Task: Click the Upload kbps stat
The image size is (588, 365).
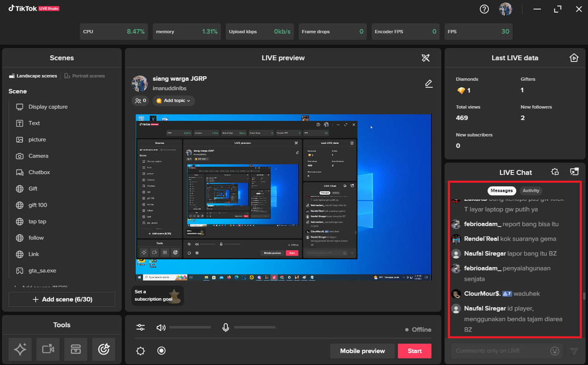Action: (x=260, y=32)
